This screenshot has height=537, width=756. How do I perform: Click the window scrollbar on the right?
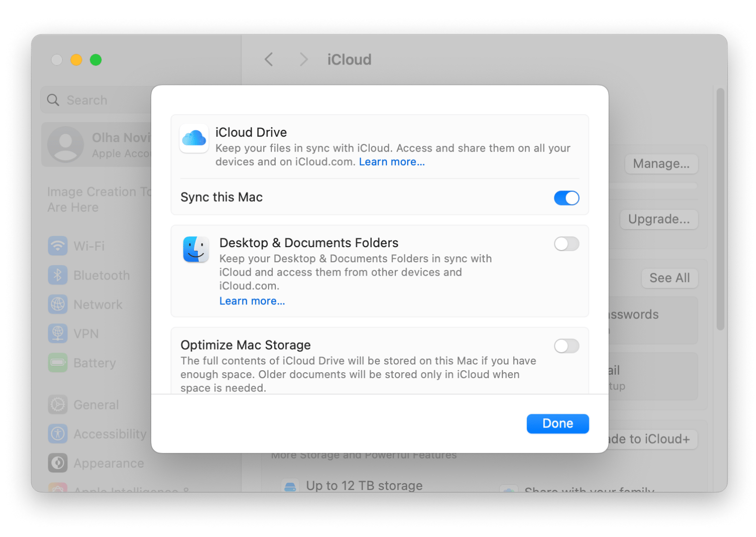point(720,208)
